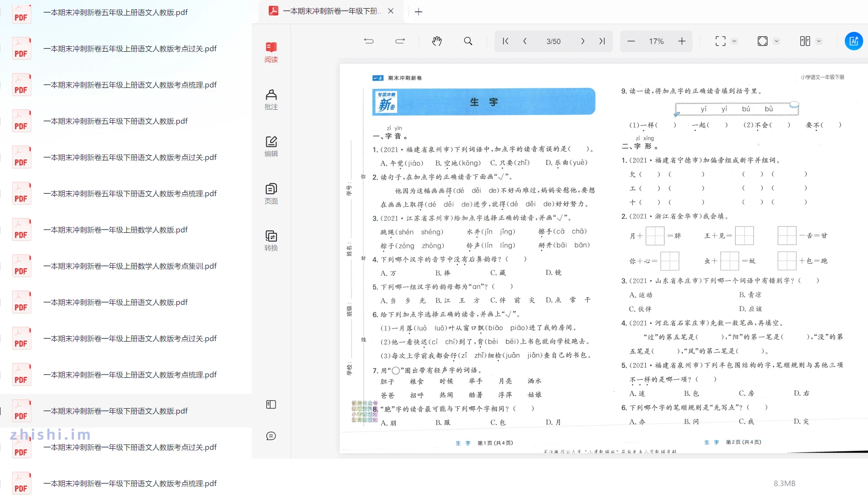Expand the full screen dropdown arrow
The image size is (868, 502).
[x=777, y=41]
